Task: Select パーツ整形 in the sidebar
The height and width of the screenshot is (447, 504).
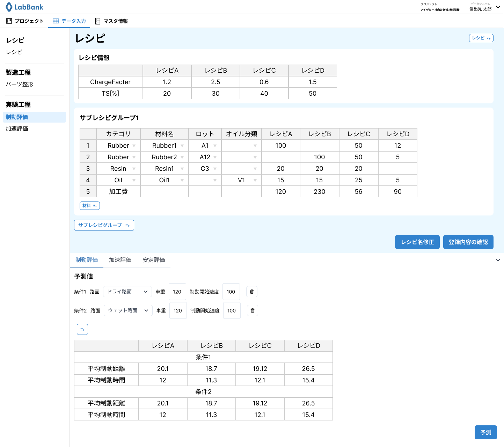Action: [20, 84]
